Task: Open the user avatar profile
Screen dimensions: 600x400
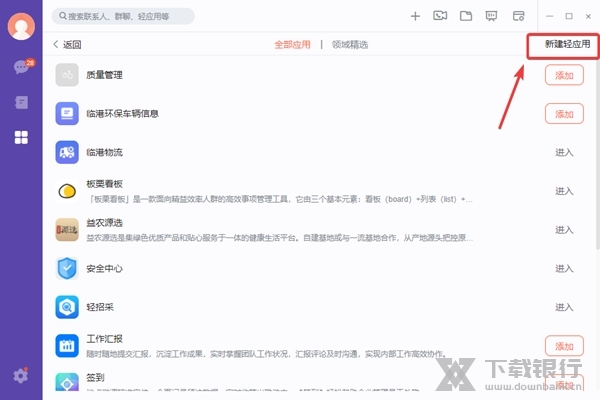Action: coord(21,26)
